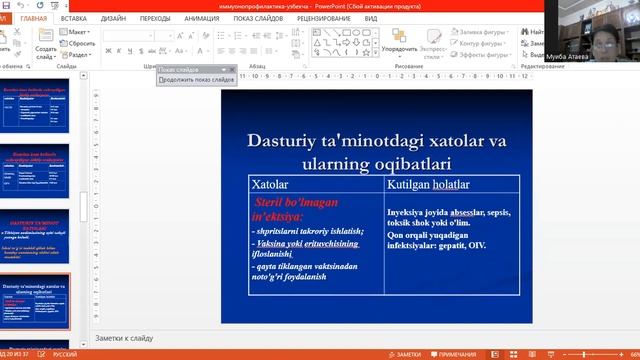Zoom in with plus button
Viewport: 640px width, 360px height.
pyautogui.click(x=621, y=354)
